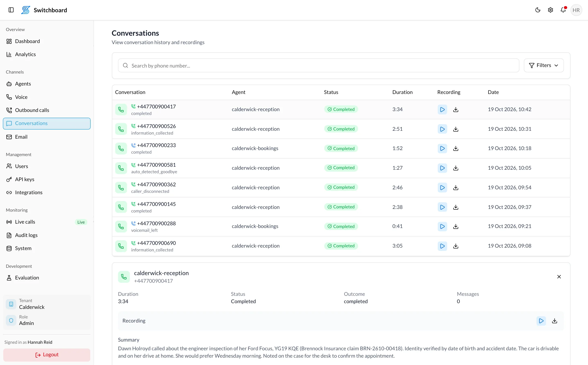Image resolution: width=588 pixels, height=365 pixels.
Task: Download recording for +447700900417 row
Action: 456,109
